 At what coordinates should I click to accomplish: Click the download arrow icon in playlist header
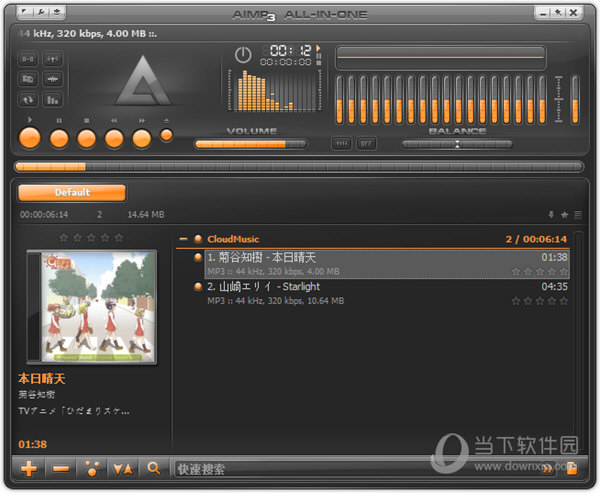(551, 214)
